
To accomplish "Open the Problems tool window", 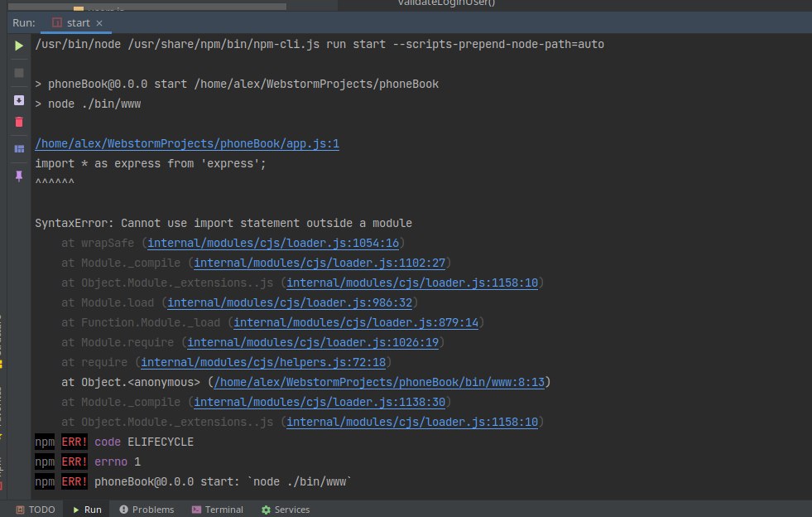I will coord(147,510).
